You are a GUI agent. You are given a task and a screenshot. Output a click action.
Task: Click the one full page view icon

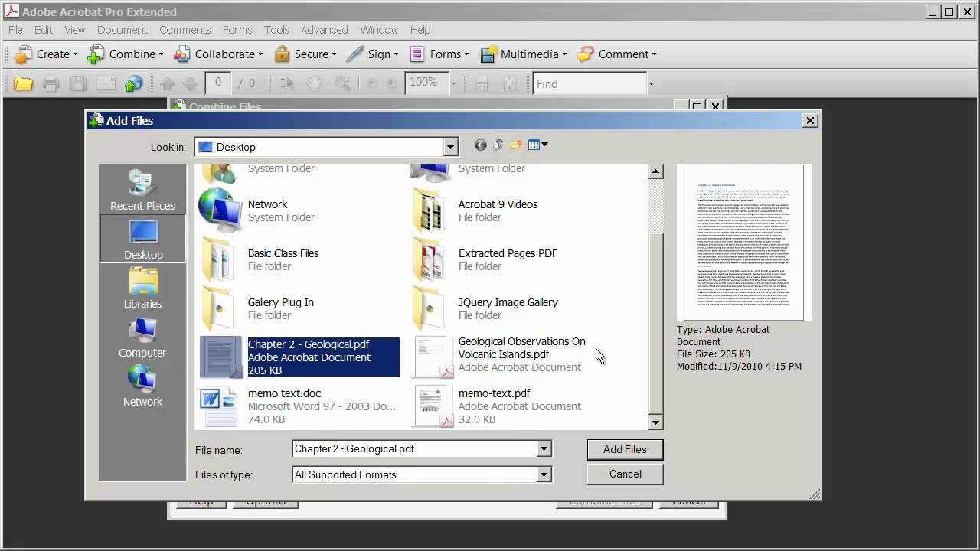tap(509, 83)
